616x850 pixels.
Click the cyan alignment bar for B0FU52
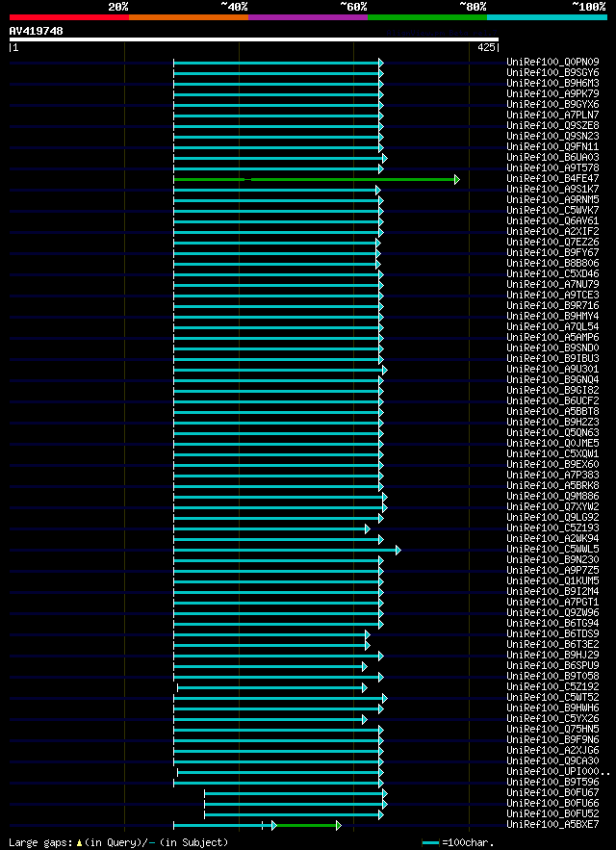tap(292, 814)
